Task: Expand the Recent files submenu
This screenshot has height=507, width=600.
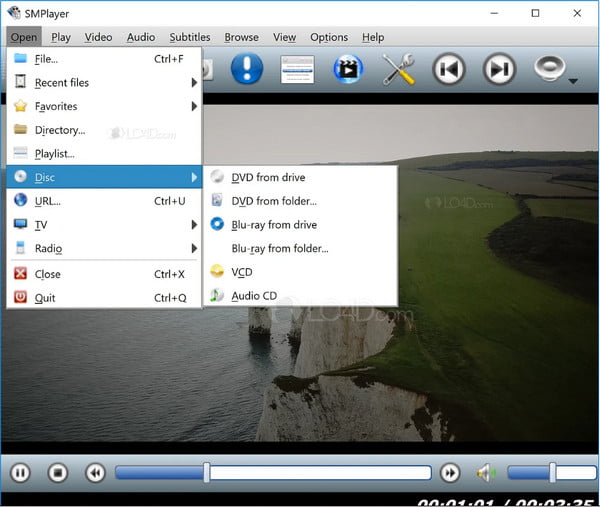Action: tap(104, 83)
